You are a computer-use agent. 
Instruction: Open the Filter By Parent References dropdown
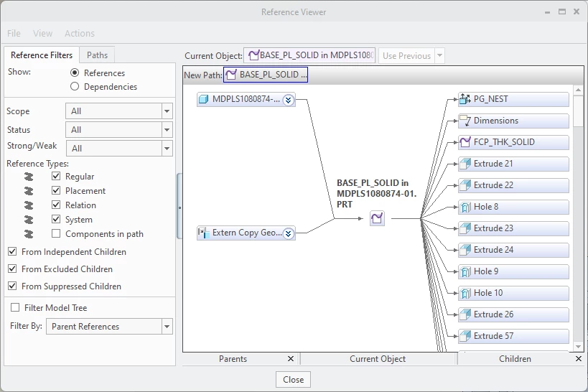167,327
